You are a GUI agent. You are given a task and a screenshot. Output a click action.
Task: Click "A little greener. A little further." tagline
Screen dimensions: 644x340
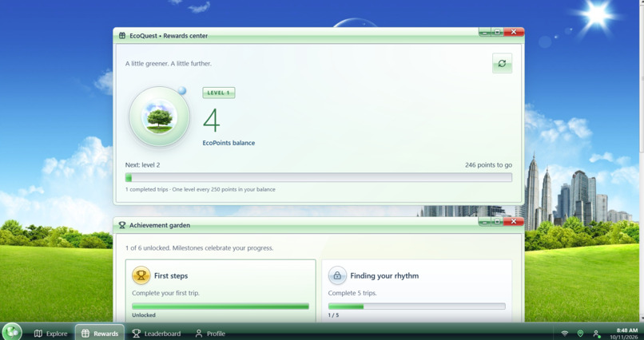[169, 64]
